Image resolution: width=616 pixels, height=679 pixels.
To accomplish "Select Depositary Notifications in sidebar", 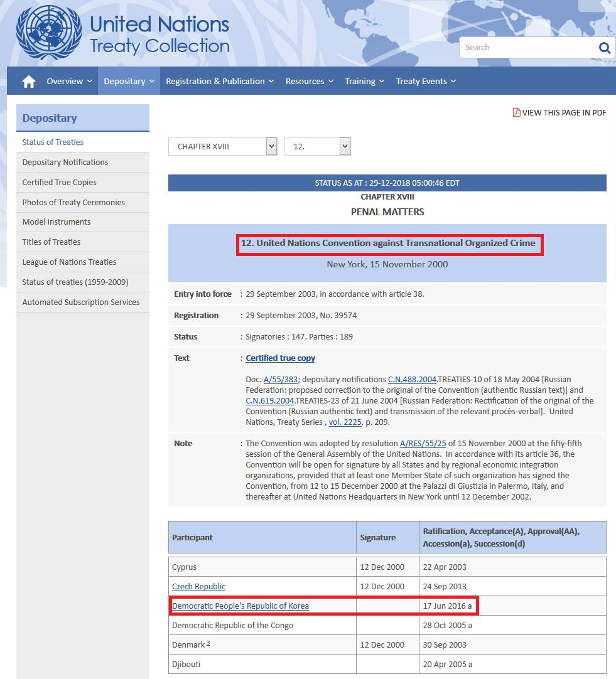I will pyautogui.click(x=65, y=163).
